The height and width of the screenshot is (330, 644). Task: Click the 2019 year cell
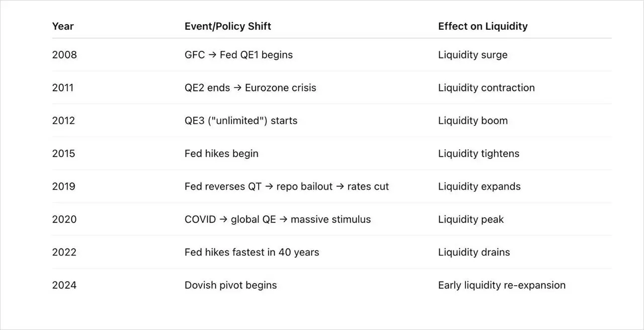tap(63, 186)
